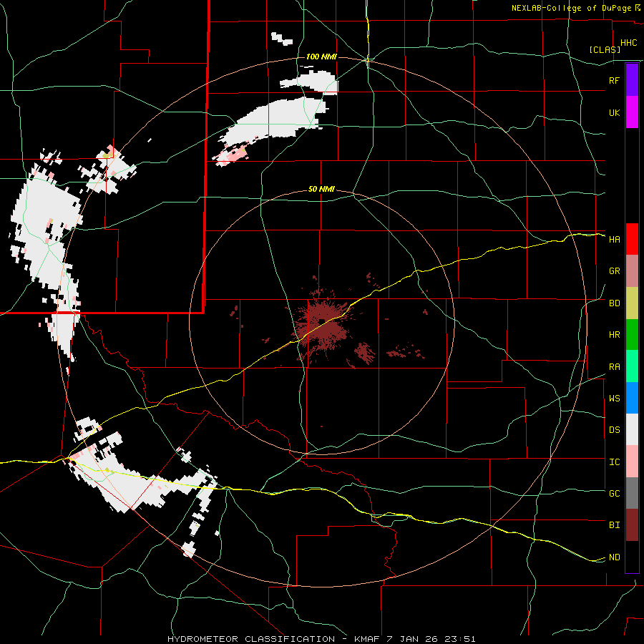Click the HHC product code label
This screenshot has height=644, width=644.
[628, 43]
